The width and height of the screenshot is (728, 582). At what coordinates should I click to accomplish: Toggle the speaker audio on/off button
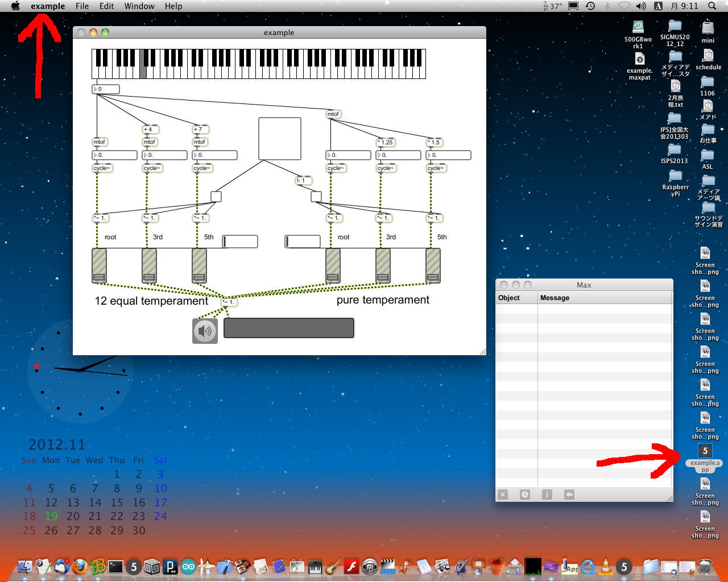pyautogui.click(x=205, y=331)
